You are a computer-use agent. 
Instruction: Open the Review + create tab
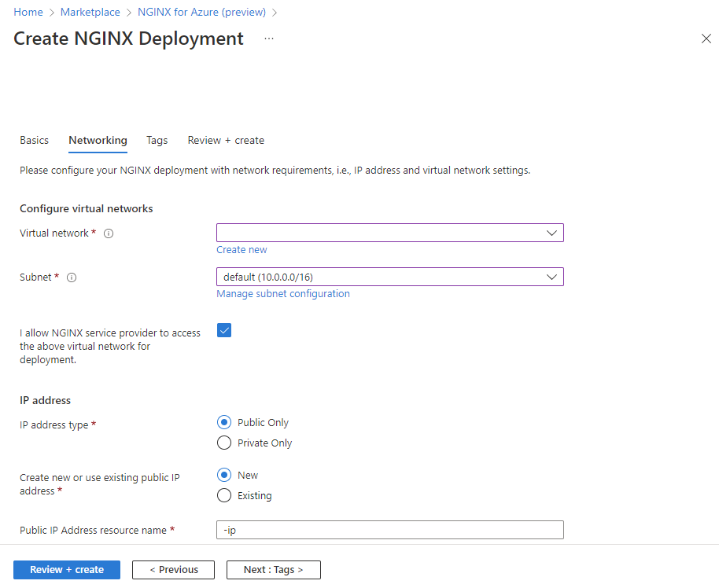click(x=226, y=141)
